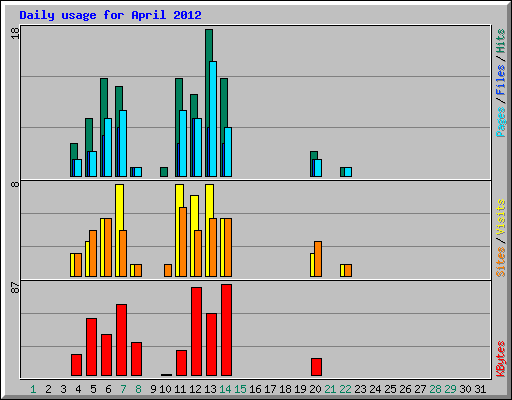Click the cyan pages bar for day 7
This screenshot has height=400, width=512.
123,143
